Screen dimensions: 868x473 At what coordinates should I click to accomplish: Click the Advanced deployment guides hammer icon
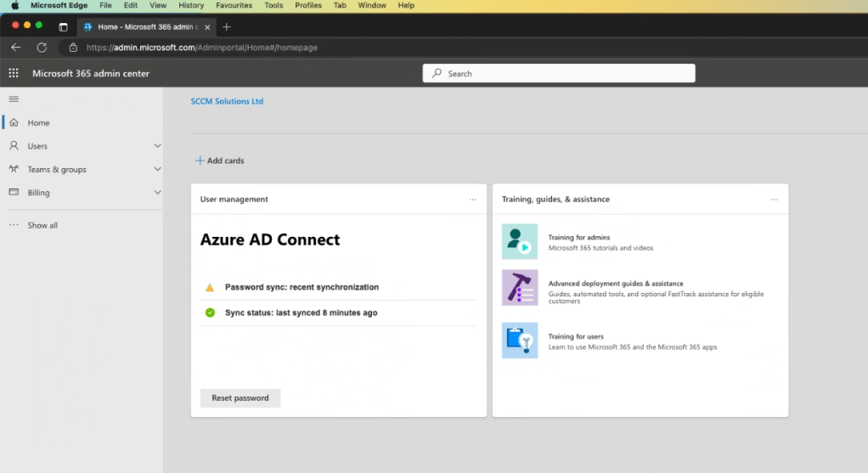tap(519, 287)
